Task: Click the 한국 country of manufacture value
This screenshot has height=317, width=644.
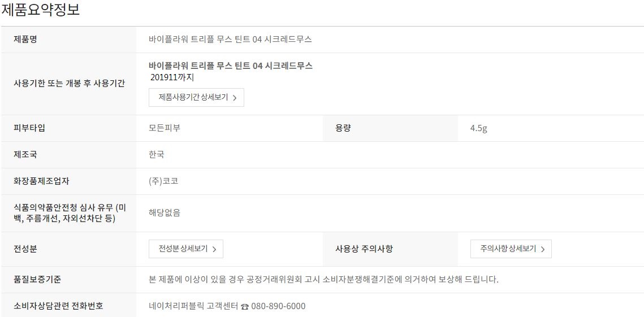Action: coord(157,155)
